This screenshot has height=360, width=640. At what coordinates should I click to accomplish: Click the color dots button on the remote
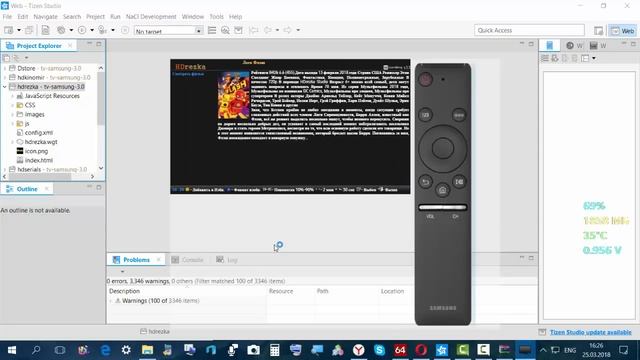coord(459,115)
